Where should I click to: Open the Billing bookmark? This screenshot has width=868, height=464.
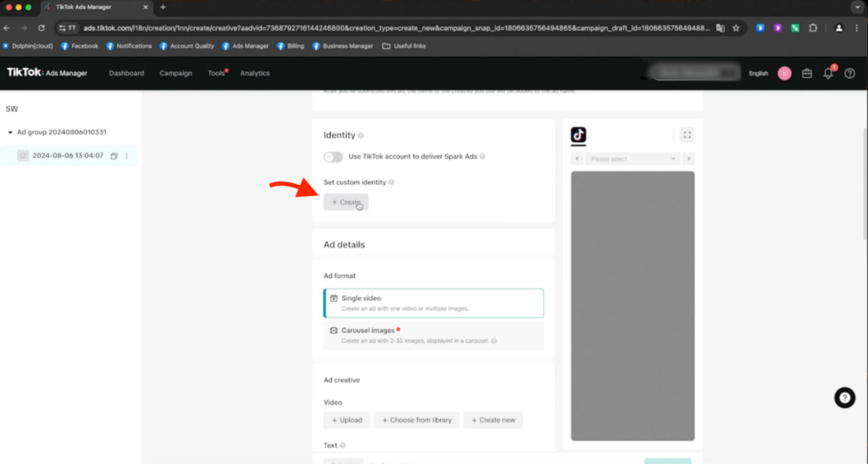point(291,46)
